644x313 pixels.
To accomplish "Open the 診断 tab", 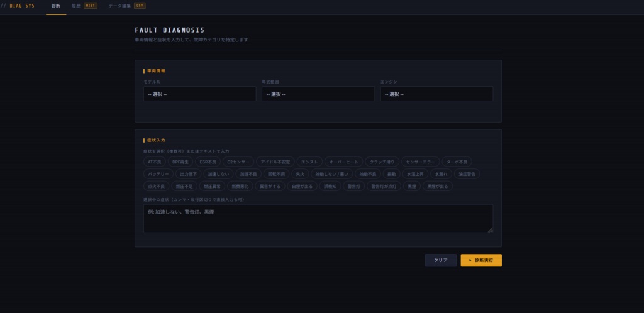I will tap(56, 6).
